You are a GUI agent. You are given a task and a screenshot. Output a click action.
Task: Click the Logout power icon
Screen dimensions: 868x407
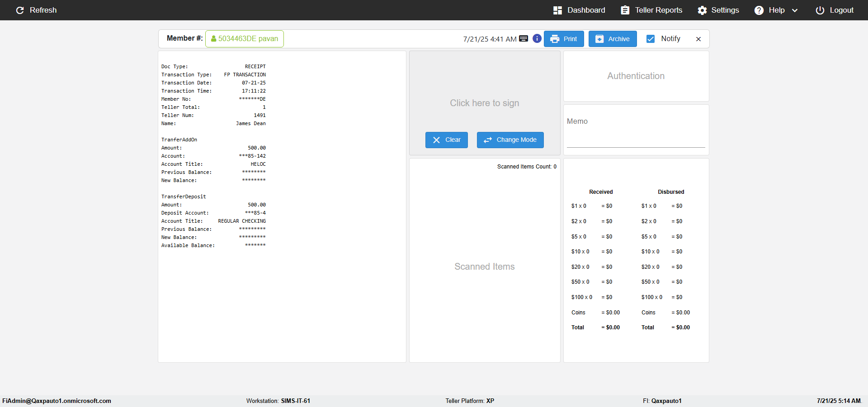(x=820, y=10)
